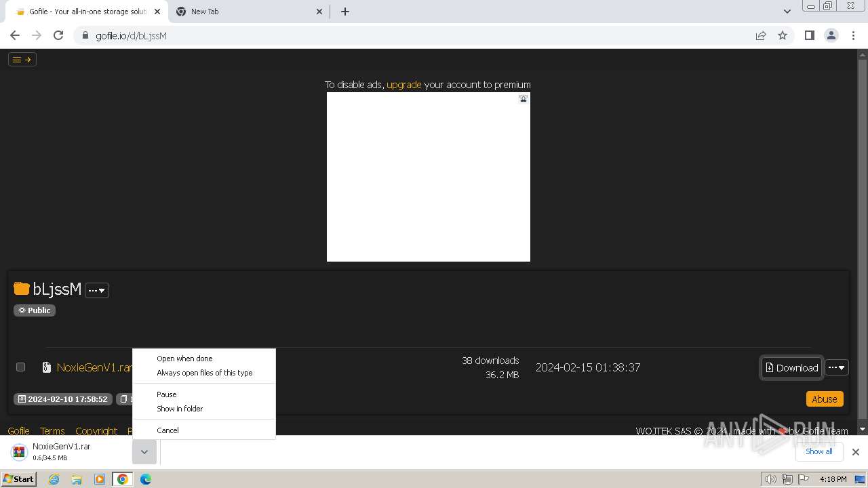Click the address bar URL
Screen dimensions: 868x488
click(131, 35)
